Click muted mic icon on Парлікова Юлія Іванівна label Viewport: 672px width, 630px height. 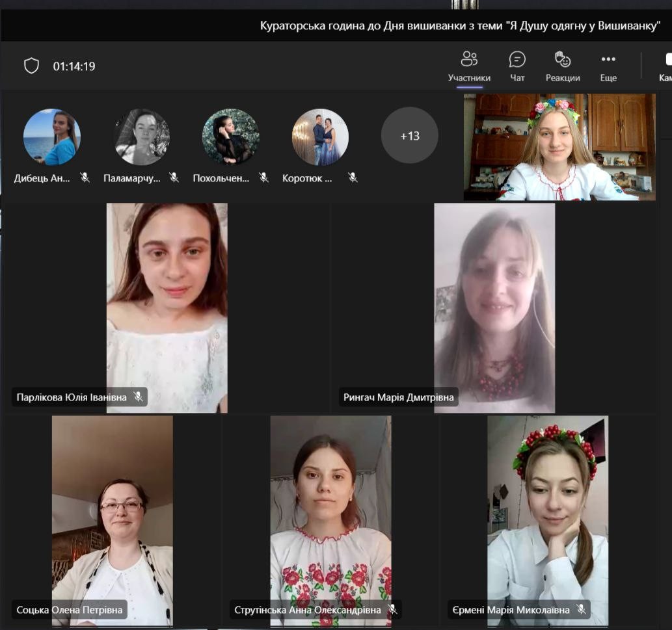point(138,397)
